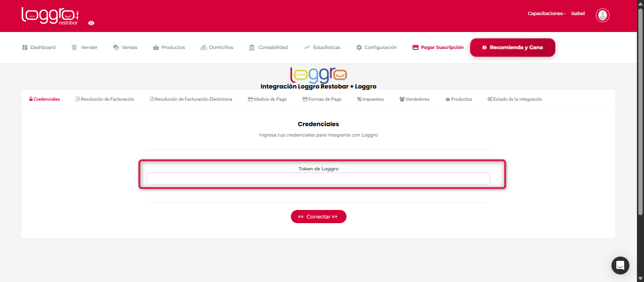
Task: Click the Token de Loggro input field
Action: click(x=318, y=179)
